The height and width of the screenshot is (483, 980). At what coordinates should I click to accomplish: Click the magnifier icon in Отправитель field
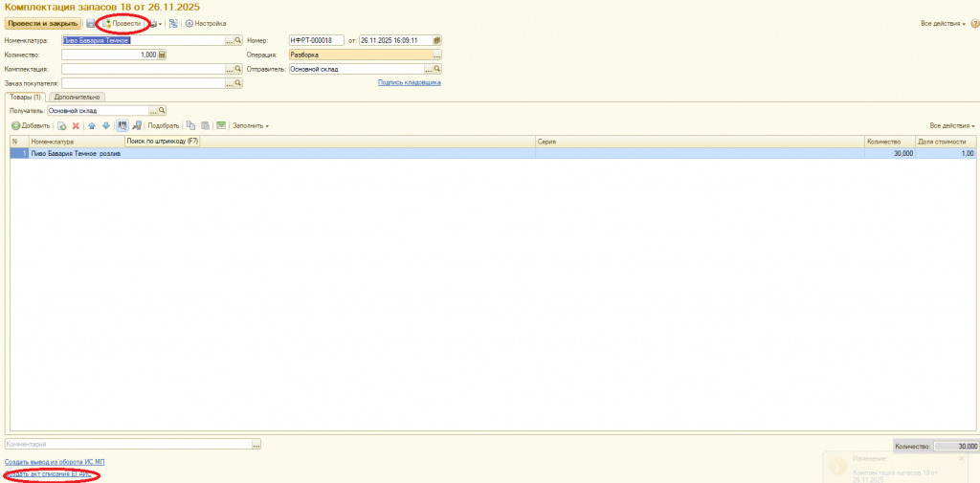point(437,69)
